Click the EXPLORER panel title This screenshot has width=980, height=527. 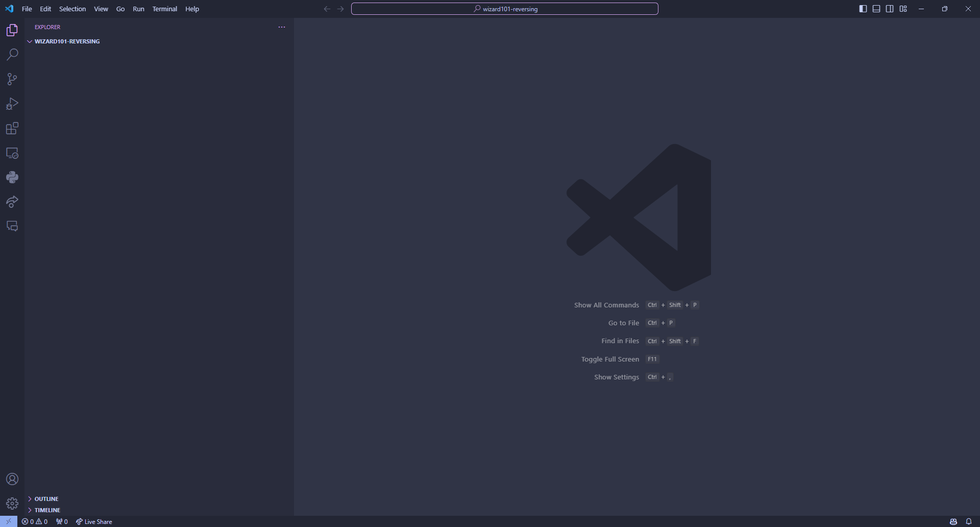click(x=47, y=27)
